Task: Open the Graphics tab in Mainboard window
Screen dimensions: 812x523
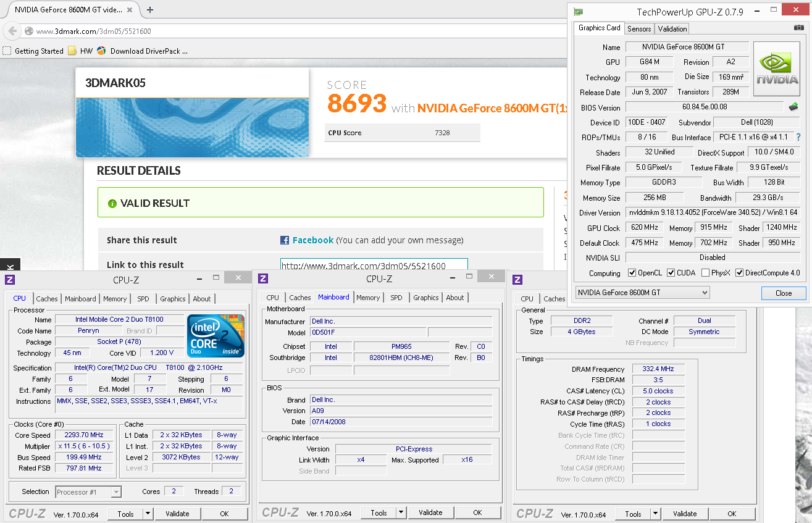Action: point(426,298)
